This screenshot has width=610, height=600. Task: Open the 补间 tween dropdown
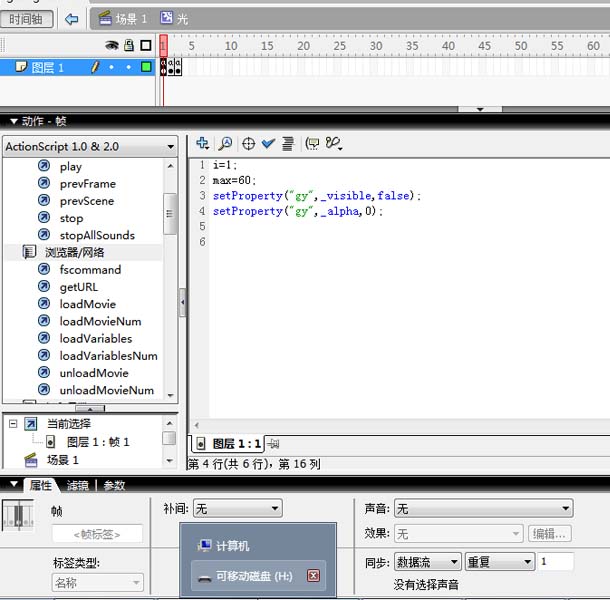click(238, 508)
